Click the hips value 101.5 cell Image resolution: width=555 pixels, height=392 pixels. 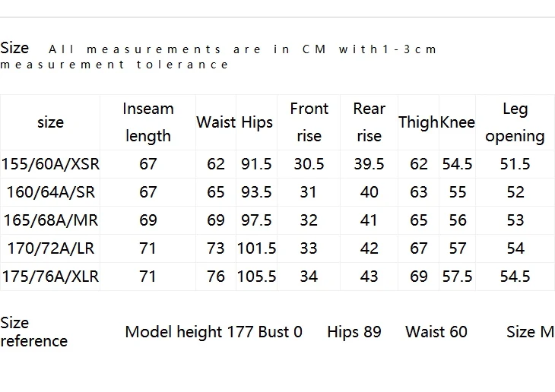(257, 248)
